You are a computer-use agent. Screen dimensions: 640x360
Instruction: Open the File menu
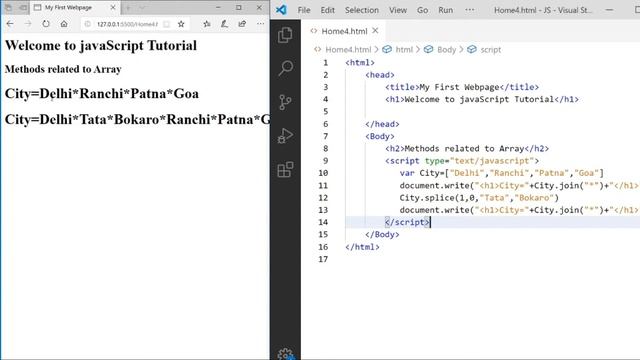click(304, 10)
